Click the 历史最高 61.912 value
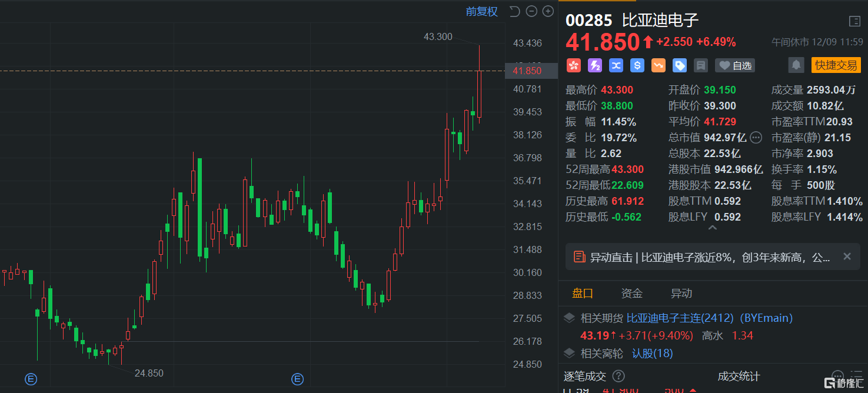The width and height of the screenshot is (868, 393). tap(628, 201)
